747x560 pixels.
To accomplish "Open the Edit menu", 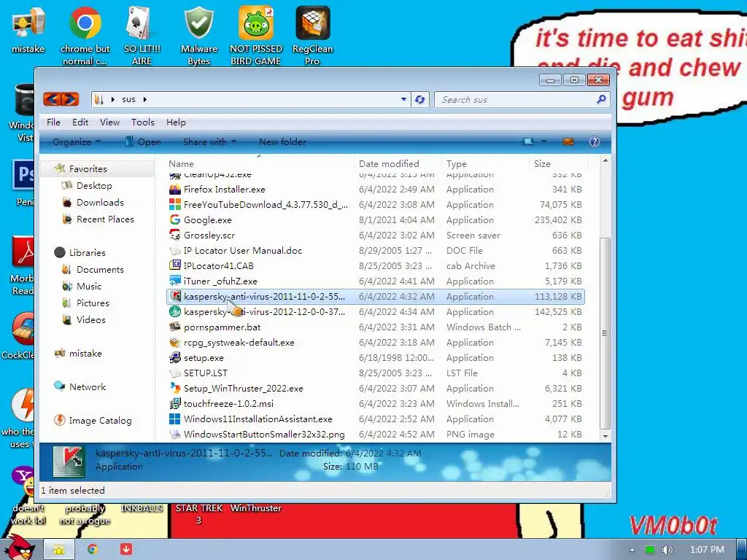I will click(x=80, y=122).
